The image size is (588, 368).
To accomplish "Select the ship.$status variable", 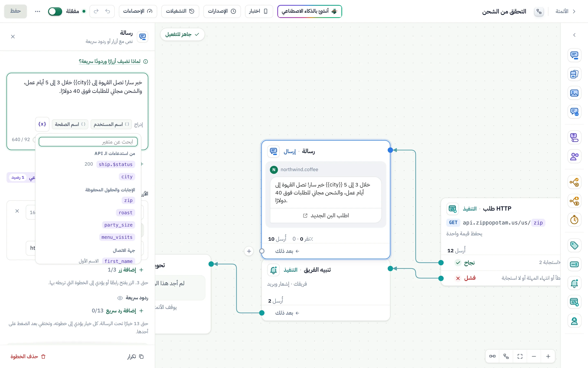I will (116, 164).
